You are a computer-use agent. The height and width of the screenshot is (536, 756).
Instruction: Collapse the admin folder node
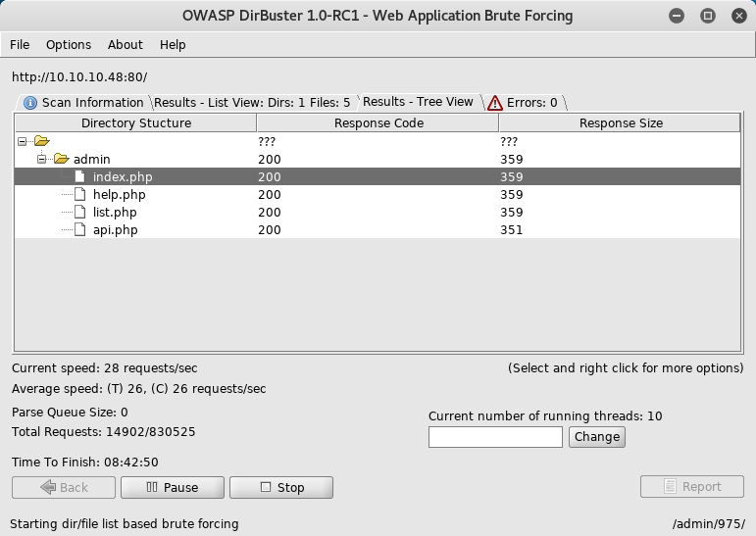click(x=42, y=159)
